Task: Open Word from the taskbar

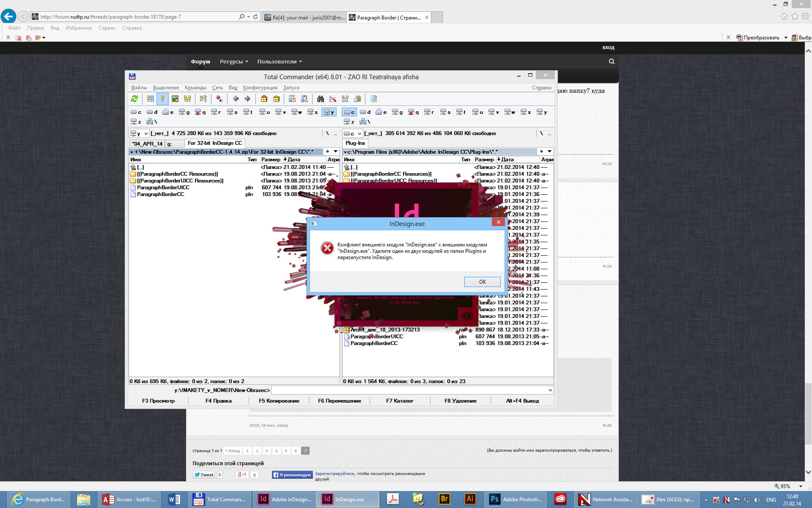Action: point(174,499)
